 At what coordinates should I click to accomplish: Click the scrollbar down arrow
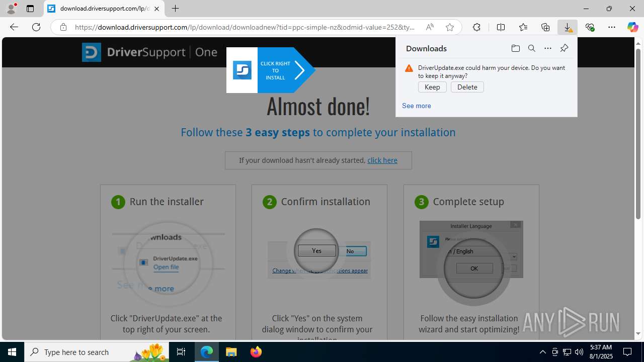[638, 334]
